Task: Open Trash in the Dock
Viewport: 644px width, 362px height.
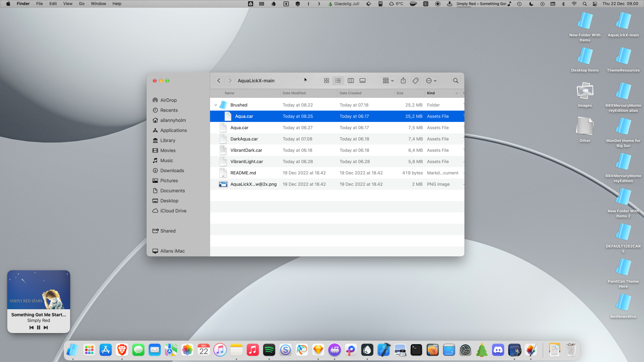Action: click(x=571, y=350)
